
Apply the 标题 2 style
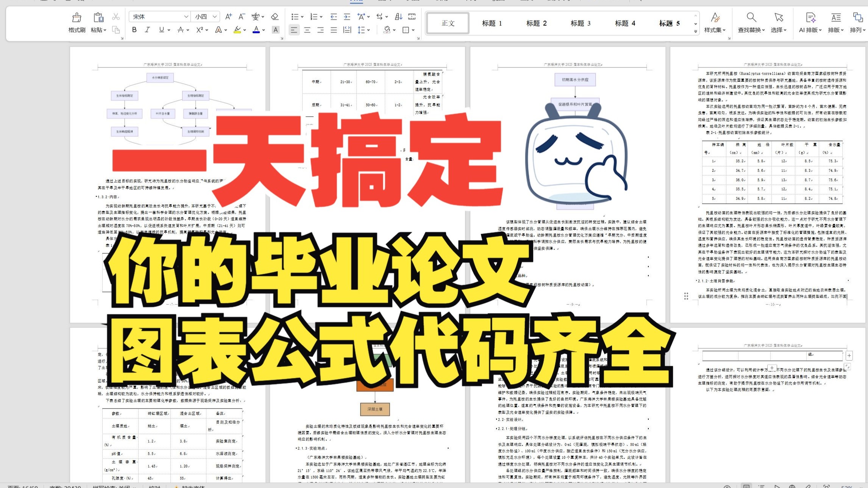(536, 23)
